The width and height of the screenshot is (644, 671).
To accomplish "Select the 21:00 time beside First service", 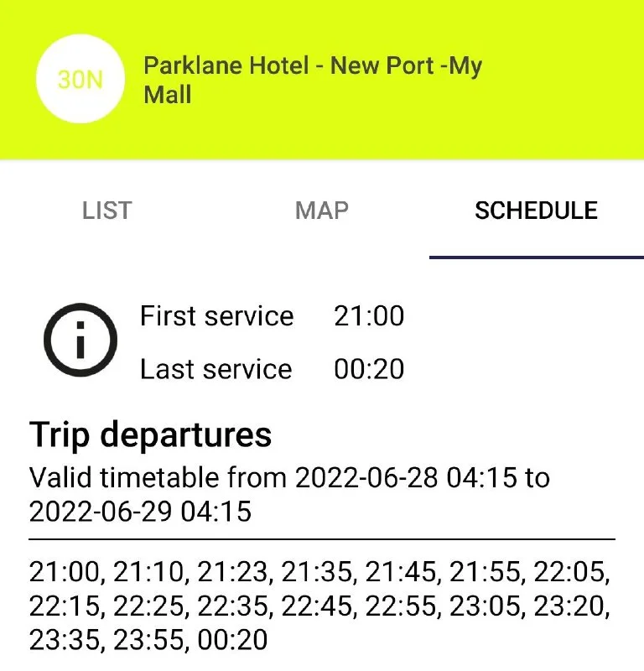I will tap(368, 316).
